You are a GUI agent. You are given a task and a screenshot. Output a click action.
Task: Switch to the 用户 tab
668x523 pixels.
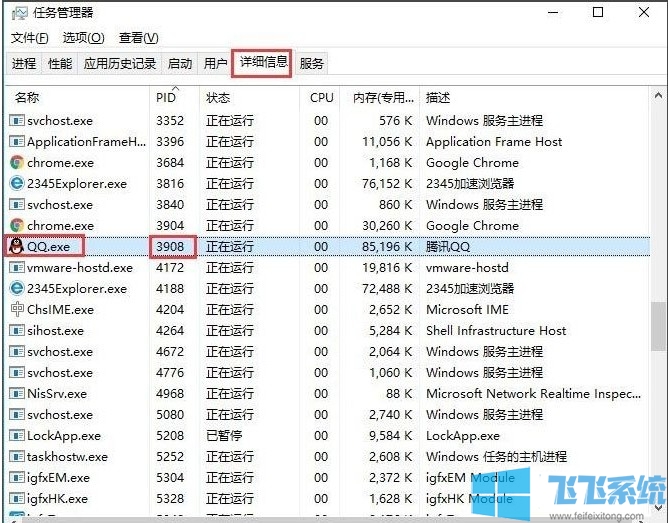pos(215,64)
